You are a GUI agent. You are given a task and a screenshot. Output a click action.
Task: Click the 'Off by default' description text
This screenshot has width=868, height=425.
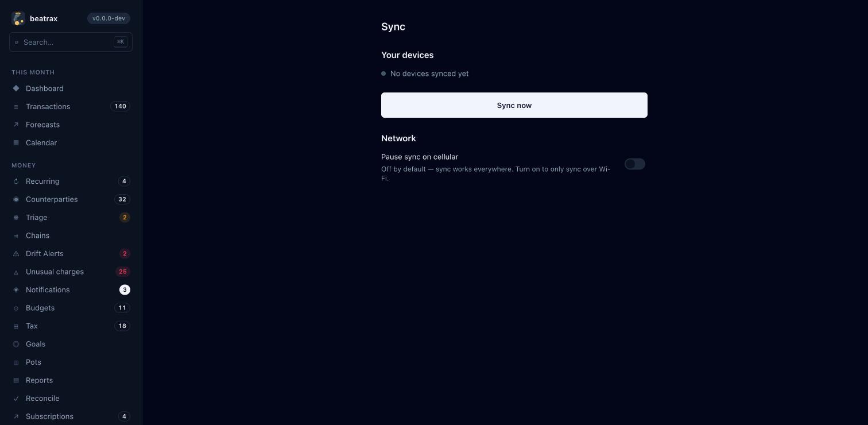(496, 173)
